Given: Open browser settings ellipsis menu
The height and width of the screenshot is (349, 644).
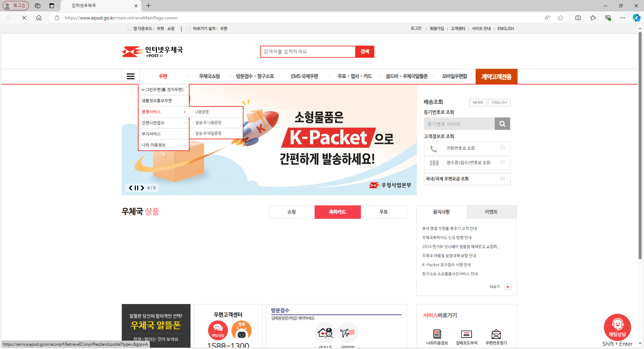Looking at the screenshot, I should click(x=623, y=18).
